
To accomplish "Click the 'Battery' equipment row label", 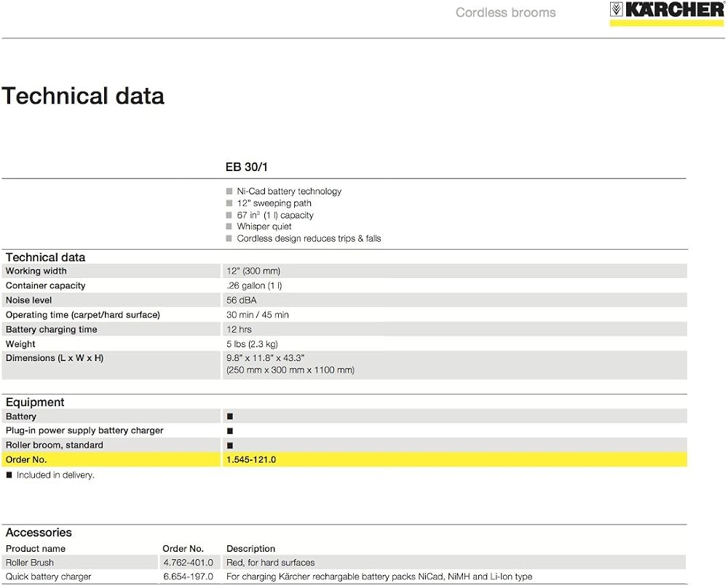I will click(21, 416).
